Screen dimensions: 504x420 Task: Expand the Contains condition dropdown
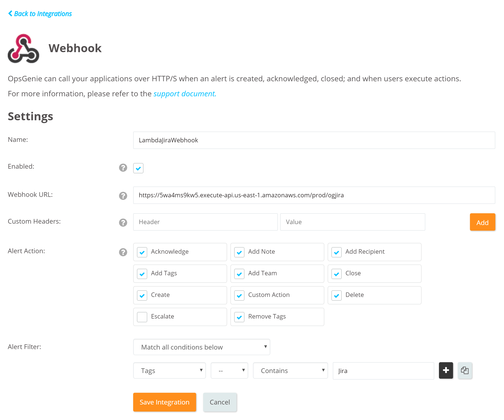coord(291,370)
